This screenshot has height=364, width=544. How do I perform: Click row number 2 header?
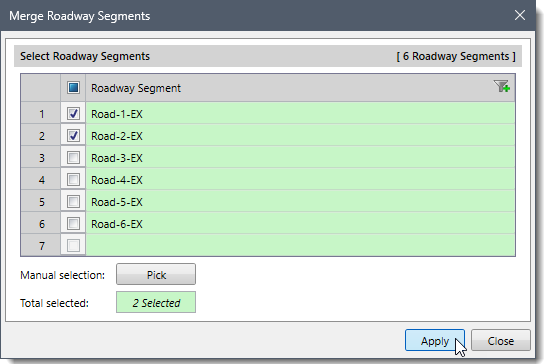point(41,135)
